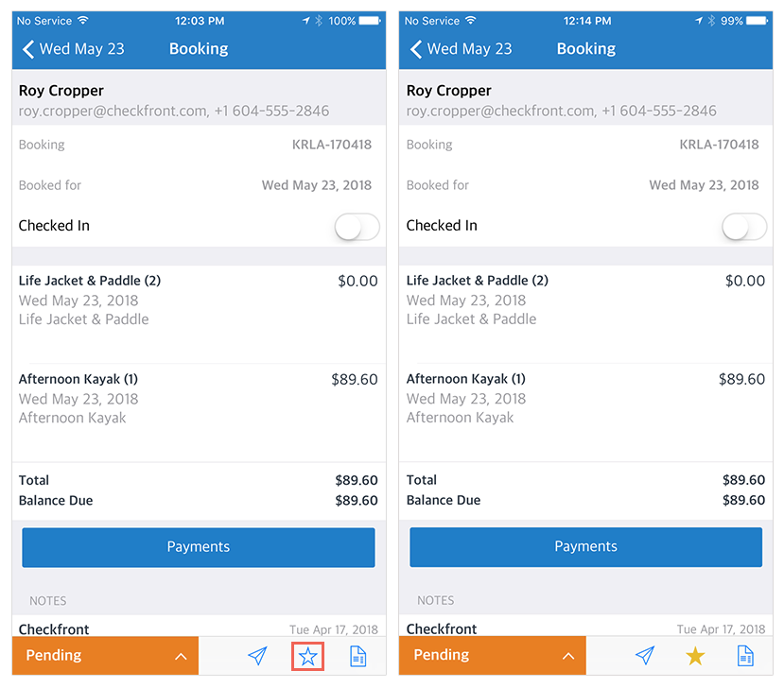The image size is (784, 688).
Task: Tap up chevron on left Pending bar
Action: 181,656
